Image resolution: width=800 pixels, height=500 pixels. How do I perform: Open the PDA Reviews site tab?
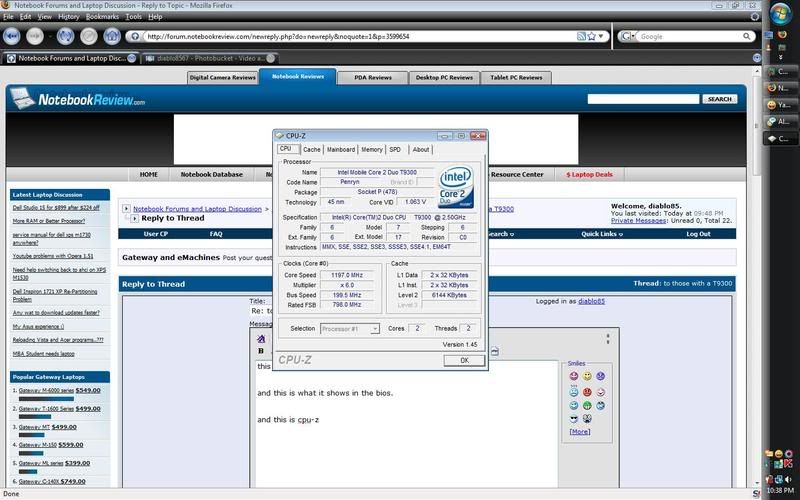click(x=373, y=78)
